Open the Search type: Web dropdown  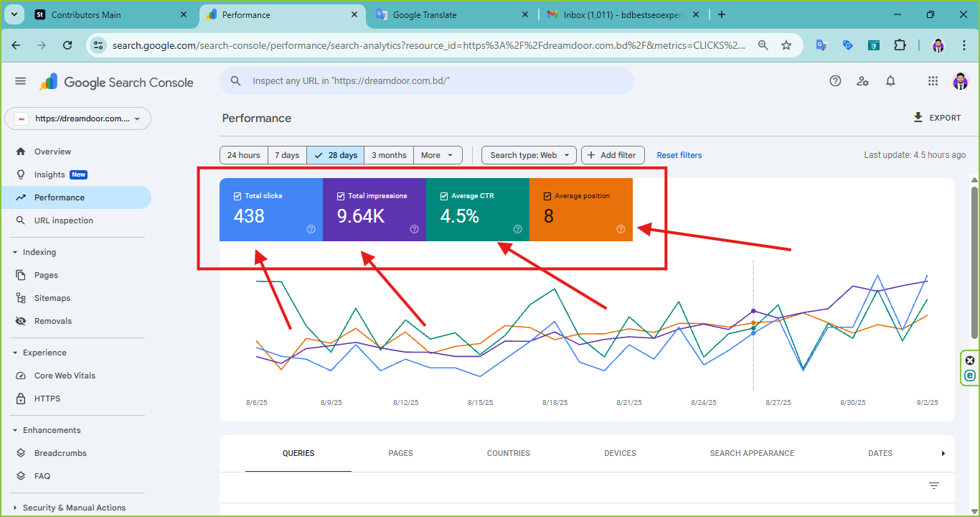click(x=529, y=155)
